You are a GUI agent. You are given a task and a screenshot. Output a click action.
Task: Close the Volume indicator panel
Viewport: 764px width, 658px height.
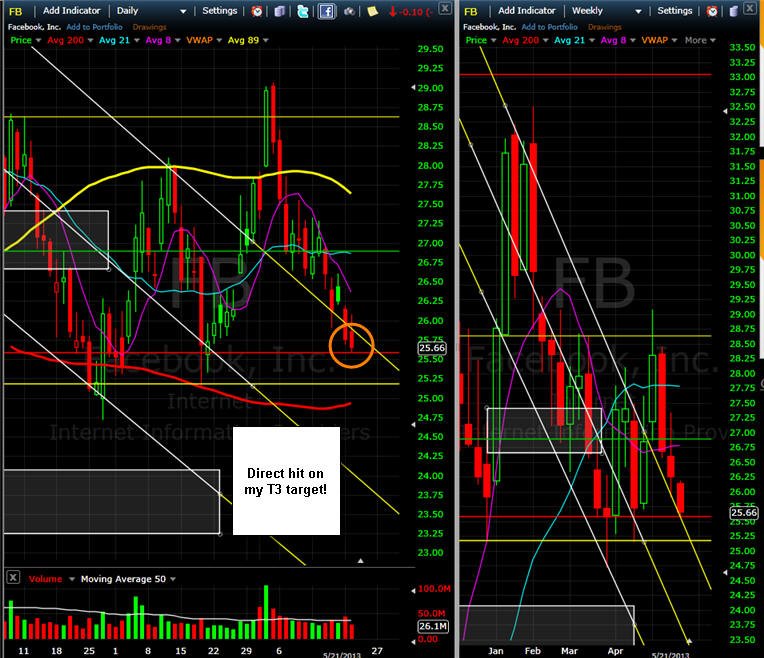pos(13,578)
